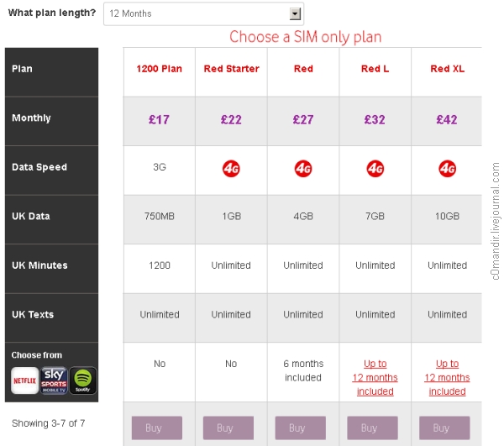Buy the Red plan

(300, 428)
